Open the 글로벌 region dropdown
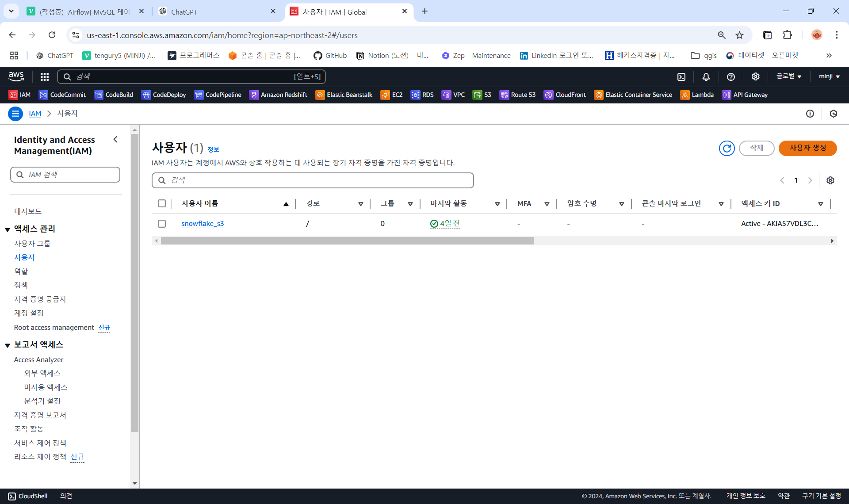Screen dimensions: 849x504 point(789,76)
